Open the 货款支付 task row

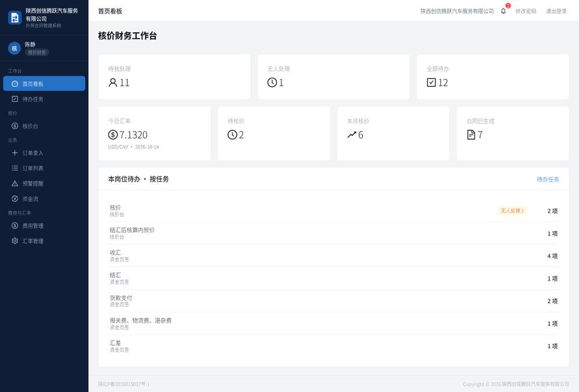pos(334,301)
